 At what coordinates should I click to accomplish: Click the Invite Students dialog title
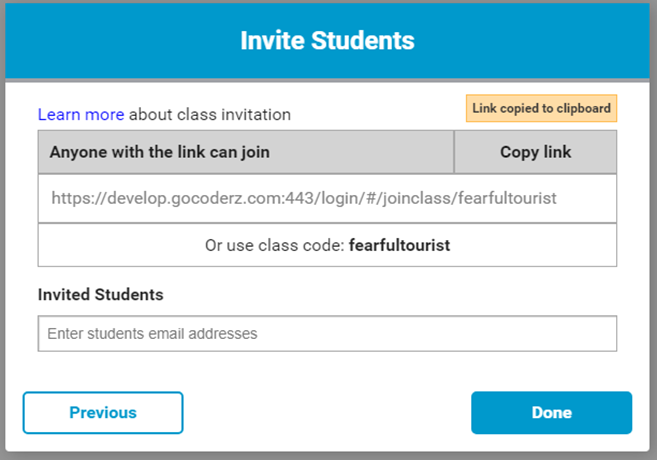[327, 41]
